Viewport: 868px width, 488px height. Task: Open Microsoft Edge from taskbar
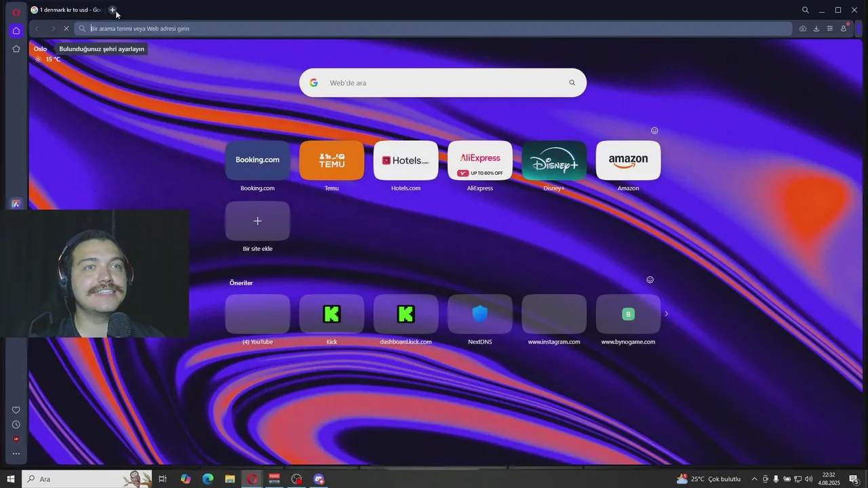tap(208, 479)
